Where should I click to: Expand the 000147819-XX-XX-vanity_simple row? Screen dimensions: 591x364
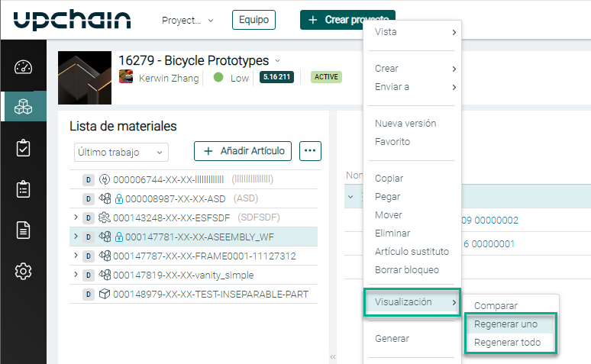coord(76,274)
